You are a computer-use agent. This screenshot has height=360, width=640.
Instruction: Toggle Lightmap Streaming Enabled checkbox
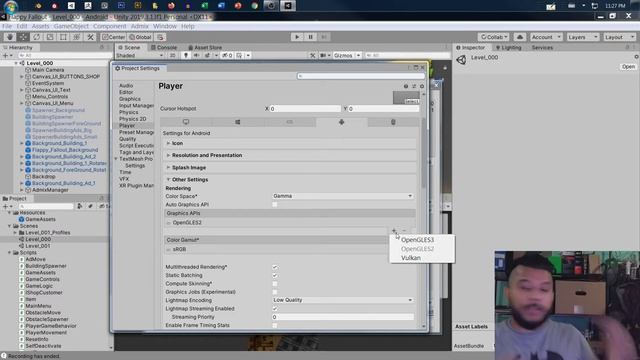tap(275, 309)
